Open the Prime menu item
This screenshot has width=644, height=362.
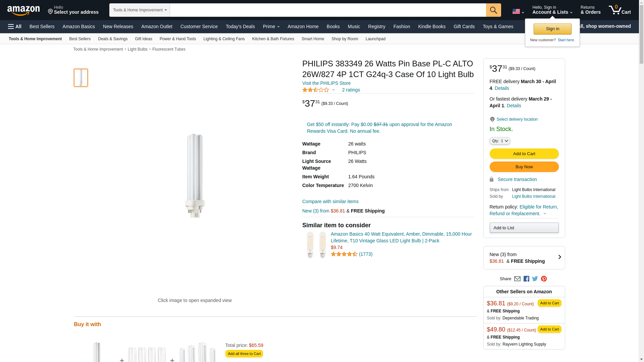(271, 26)
